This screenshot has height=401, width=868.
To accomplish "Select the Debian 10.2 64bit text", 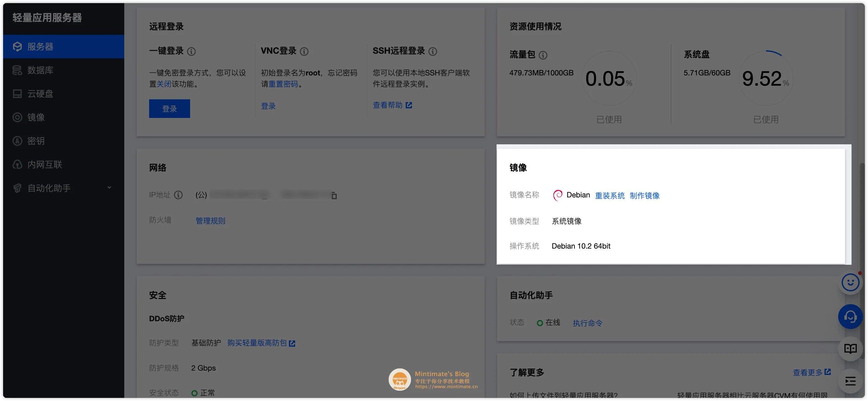I will pos(581,246).
